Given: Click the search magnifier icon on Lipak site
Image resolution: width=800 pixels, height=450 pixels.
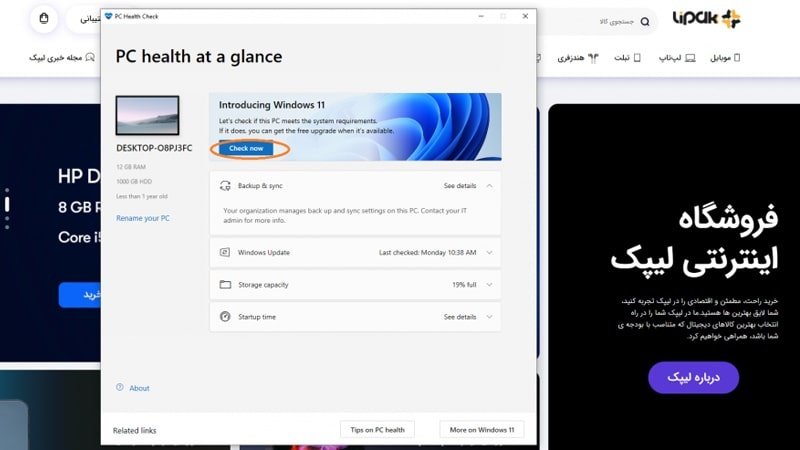Looking at the screenshot, I should coord(645,21).
